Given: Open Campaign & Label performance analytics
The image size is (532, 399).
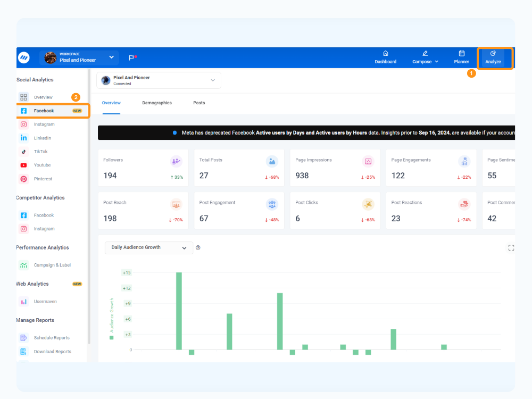Looking at the screenshot, I should (x=52, y=265).
